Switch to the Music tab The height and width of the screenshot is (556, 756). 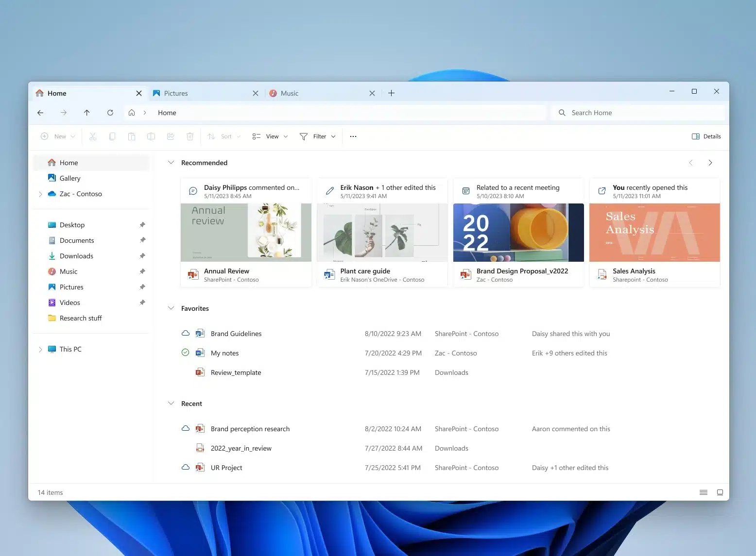click(x=289, y=93)
